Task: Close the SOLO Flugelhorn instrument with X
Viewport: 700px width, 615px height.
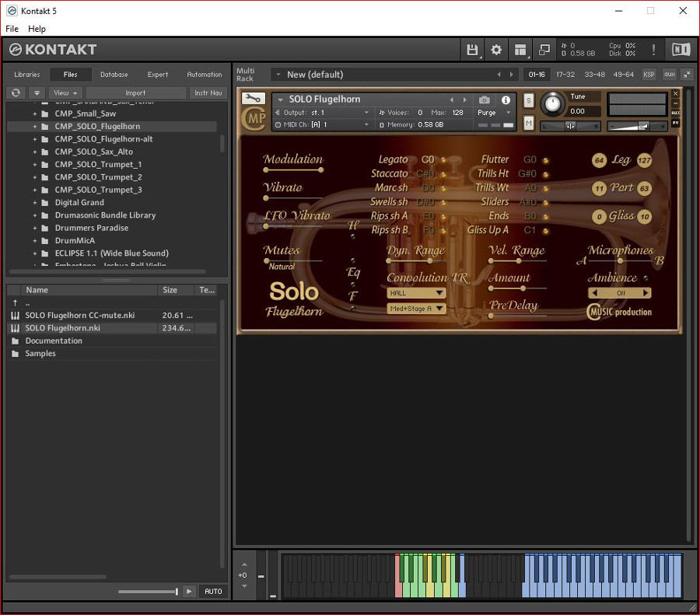Action: [x=675, y=94]
